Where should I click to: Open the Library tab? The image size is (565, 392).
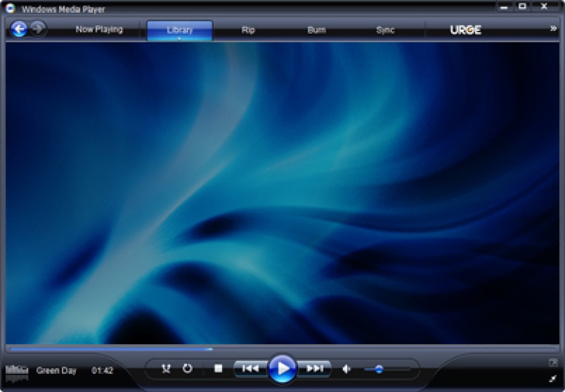(x=180, y=30)
